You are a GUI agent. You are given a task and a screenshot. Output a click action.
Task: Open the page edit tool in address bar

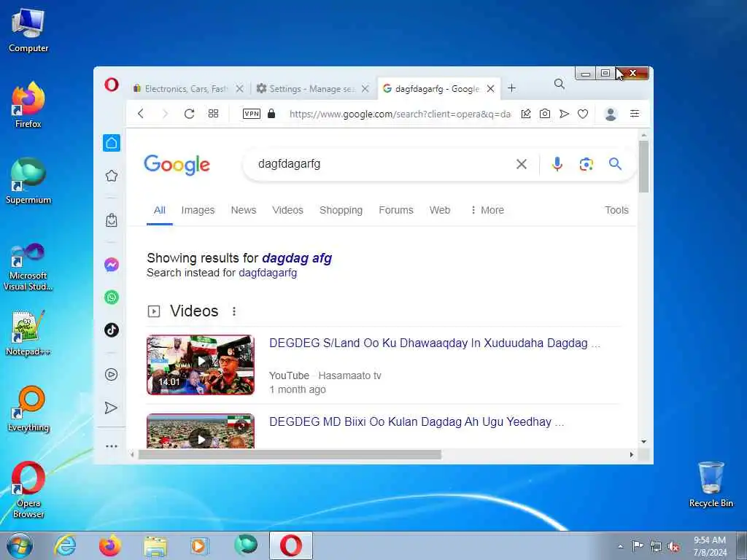tap(526, 113)
